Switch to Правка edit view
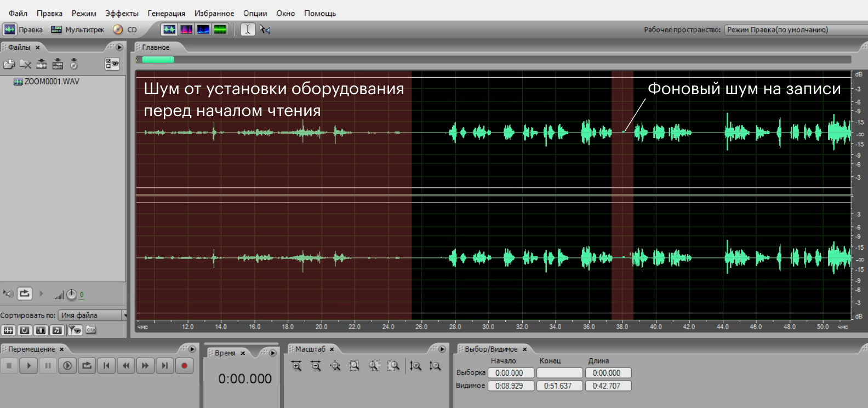Image resolution: width=868 pixels, height=408 pixels. pos(24,30)
